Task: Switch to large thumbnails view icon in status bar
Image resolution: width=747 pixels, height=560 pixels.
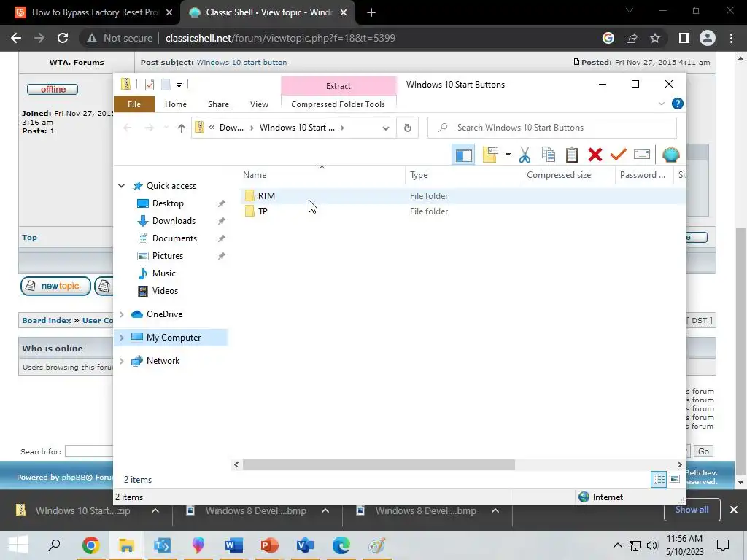Action: [x=675, y=479]
